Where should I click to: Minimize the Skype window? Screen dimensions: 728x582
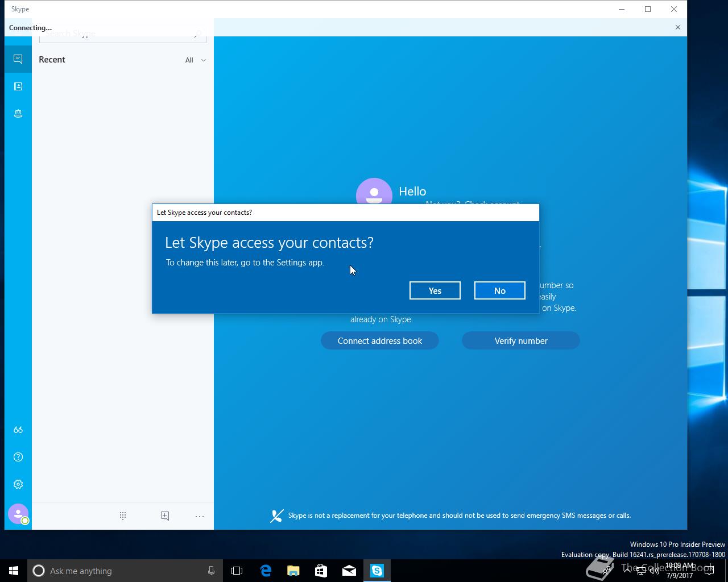[x=622, y=9]
